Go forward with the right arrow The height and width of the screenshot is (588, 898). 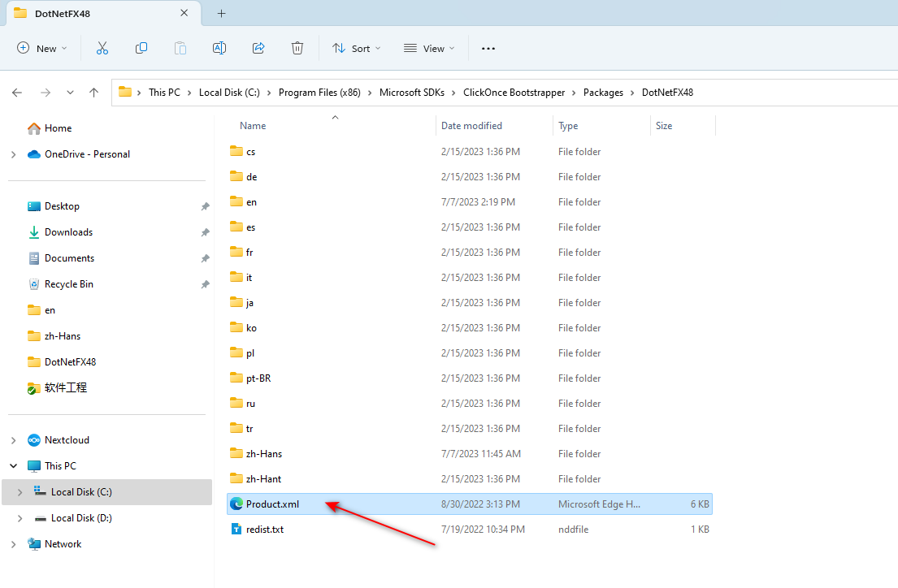46,92
